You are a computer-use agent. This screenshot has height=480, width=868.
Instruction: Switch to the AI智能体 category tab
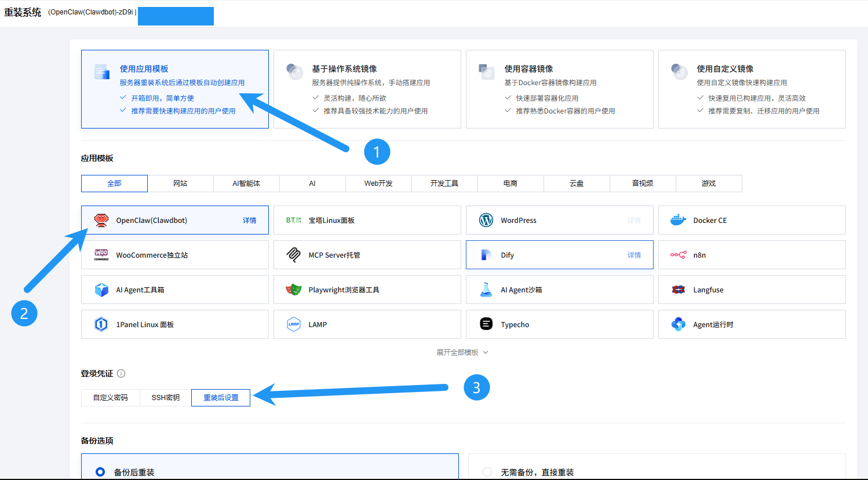click(246, 184)
